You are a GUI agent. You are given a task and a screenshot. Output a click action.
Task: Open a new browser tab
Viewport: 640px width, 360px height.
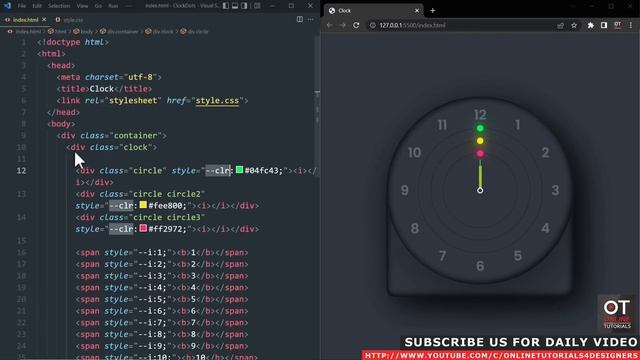click(433, 11)
